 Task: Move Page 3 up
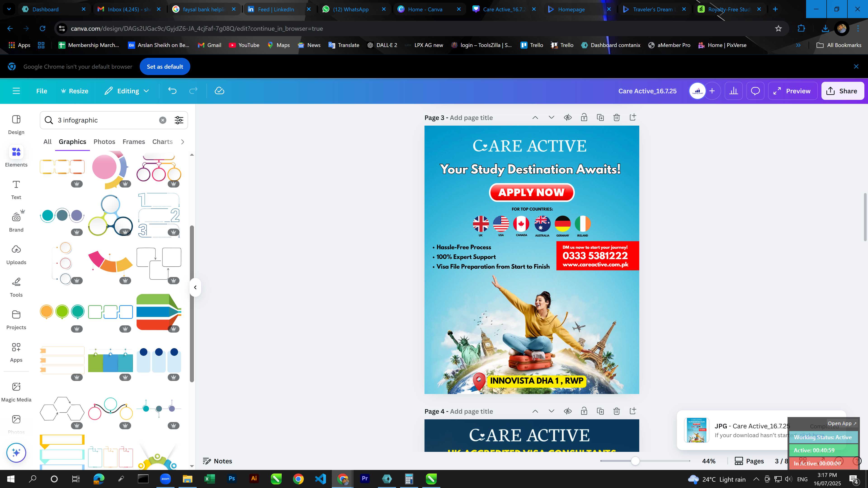(535, 117)
